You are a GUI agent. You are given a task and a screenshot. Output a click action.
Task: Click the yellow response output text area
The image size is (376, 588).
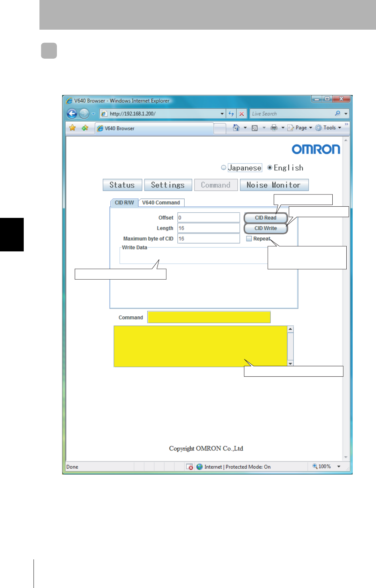pyautogui.click(x=200, y=346)
